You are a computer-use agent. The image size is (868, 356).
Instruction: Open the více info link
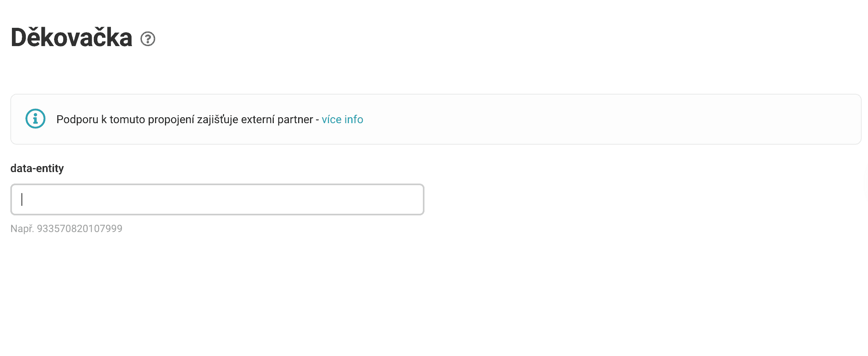[x=342, y=119]
